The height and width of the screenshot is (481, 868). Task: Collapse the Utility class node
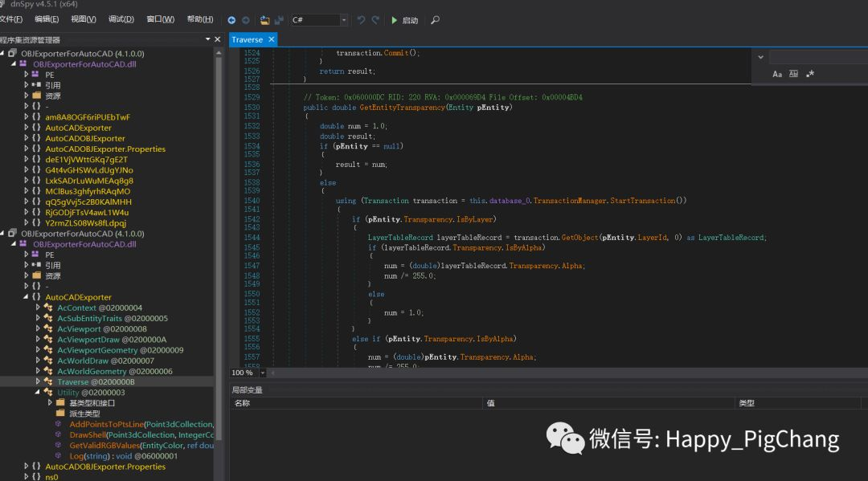pyautogui.click(x=38, y=393)
